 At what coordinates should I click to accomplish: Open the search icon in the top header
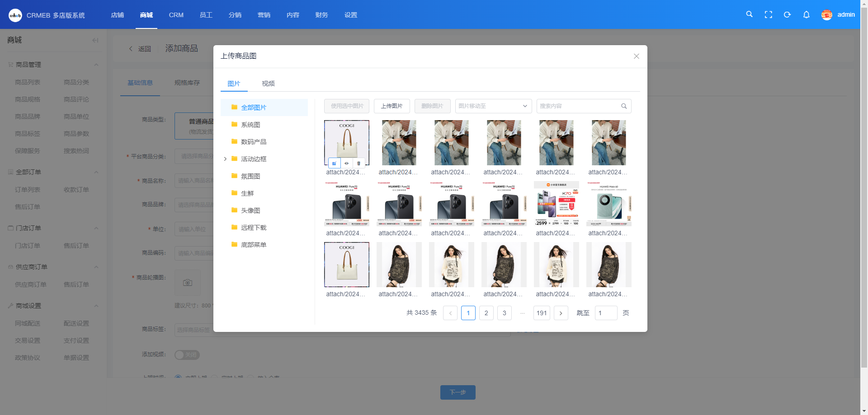(749, 14)
